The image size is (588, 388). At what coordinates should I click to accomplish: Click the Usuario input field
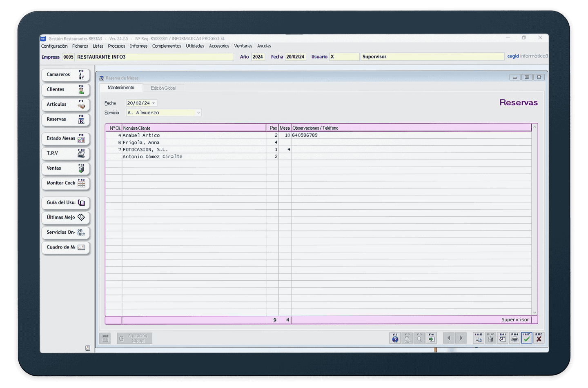[344, 57]
